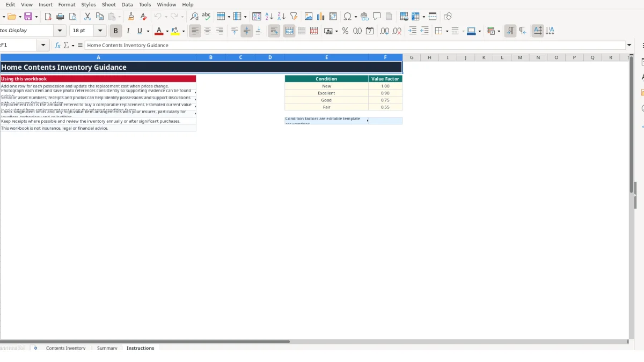Expand the formula bar
The width and height of the screenshot is (644, 362).
pos(630,46)
